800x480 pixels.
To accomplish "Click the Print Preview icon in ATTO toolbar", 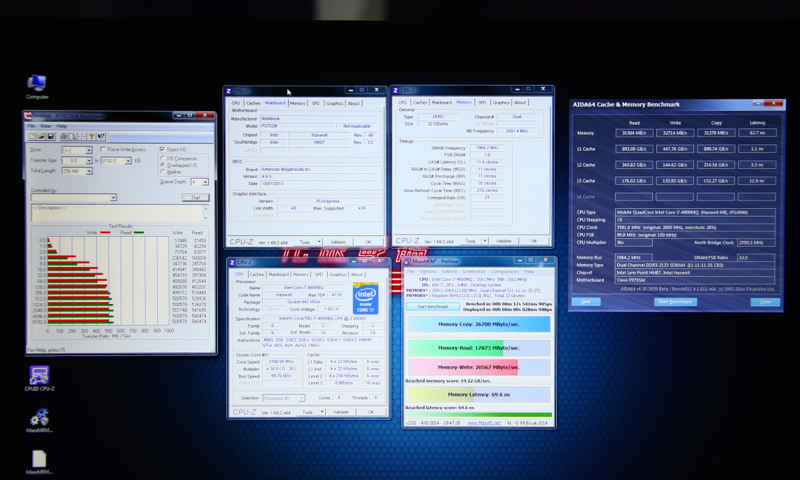I will pyautogui.click(x=72, y=136).
